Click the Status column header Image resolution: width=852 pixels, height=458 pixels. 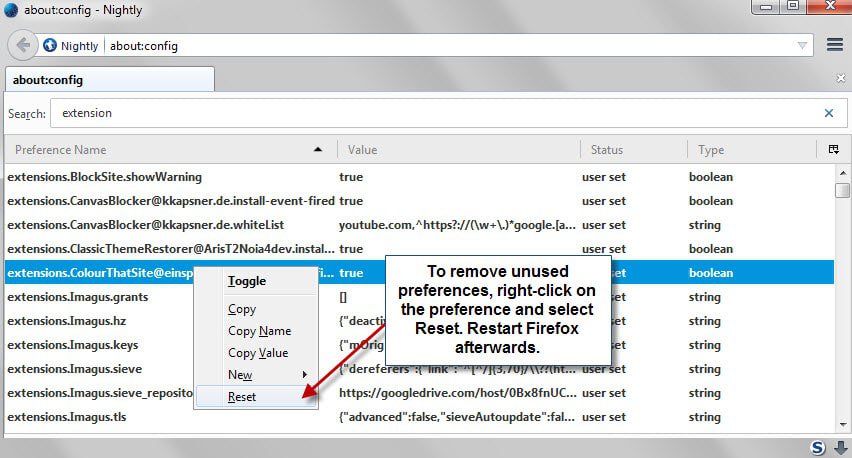coord(632,150)
